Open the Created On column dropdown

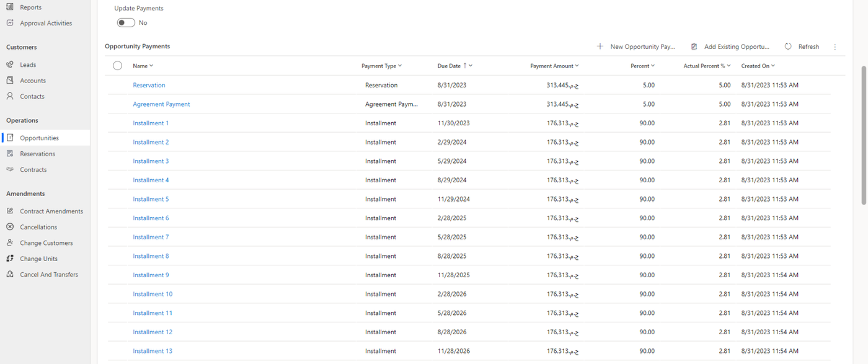click(773, 66)
